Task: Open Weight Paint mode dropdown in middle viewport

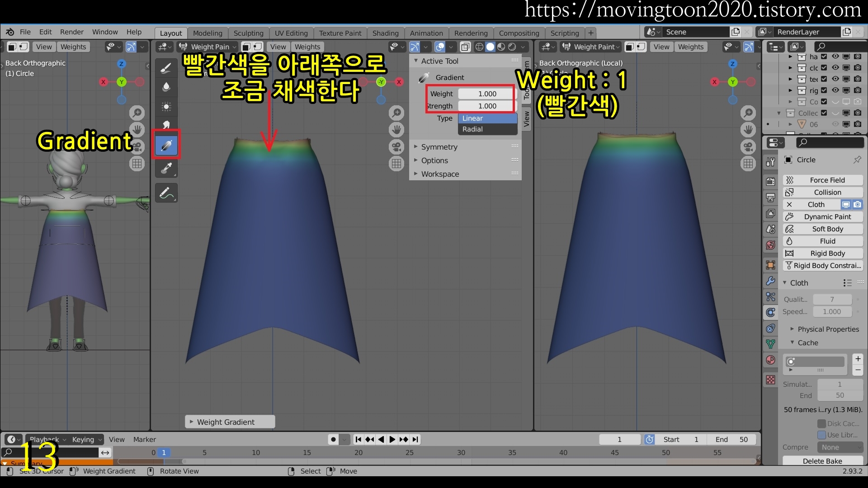Action: [207, 47]
